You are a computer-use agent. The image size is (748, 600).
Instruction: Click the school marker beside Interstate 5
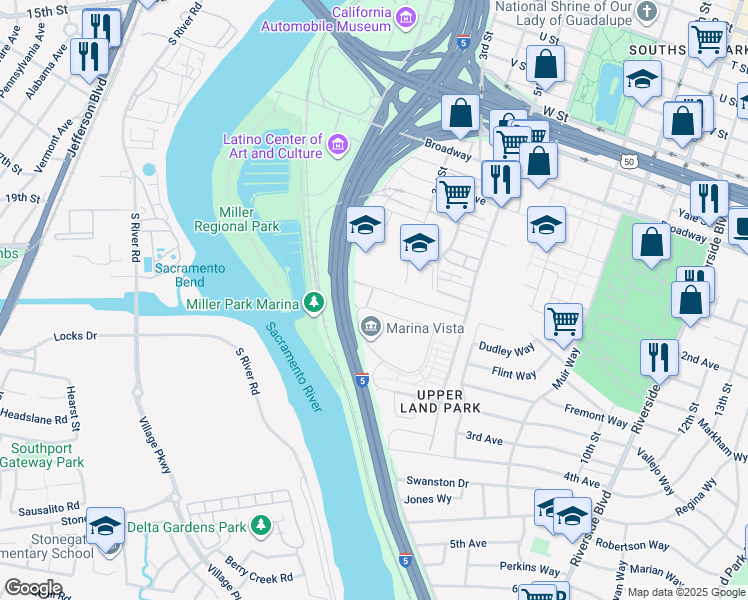365,228
